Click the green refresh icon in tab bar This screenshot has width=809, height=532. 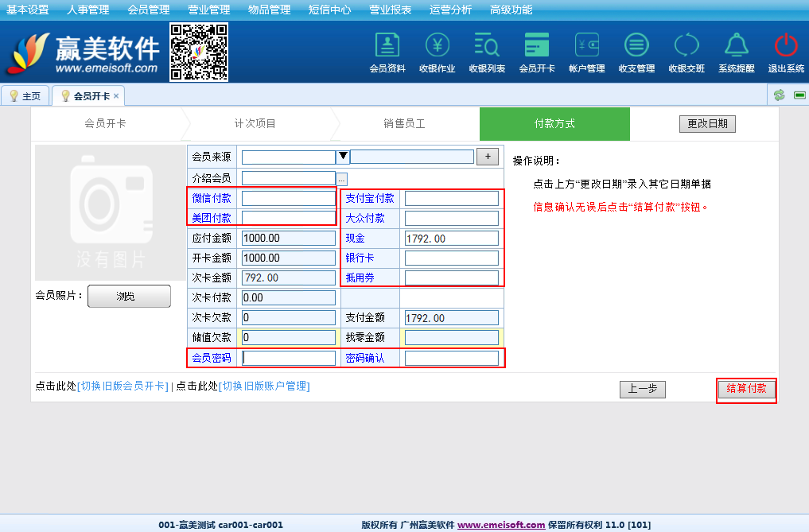click(779, 95)
